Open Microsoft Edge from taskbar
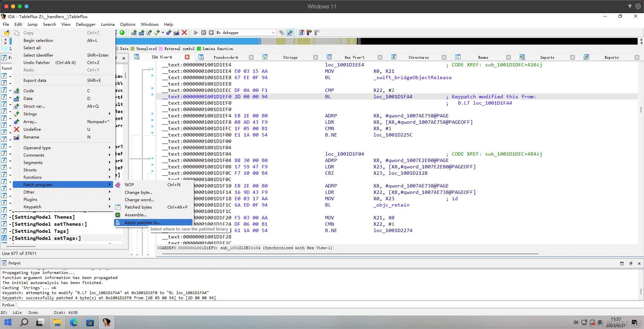644x329 pixels. [73, 323]
